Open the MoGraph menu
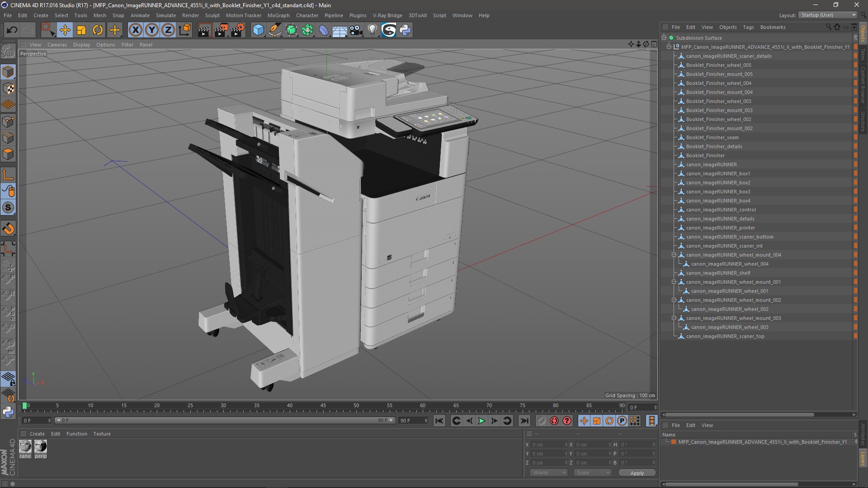The width and height of the screenshot is (868, 488). [x=278, y=15]
